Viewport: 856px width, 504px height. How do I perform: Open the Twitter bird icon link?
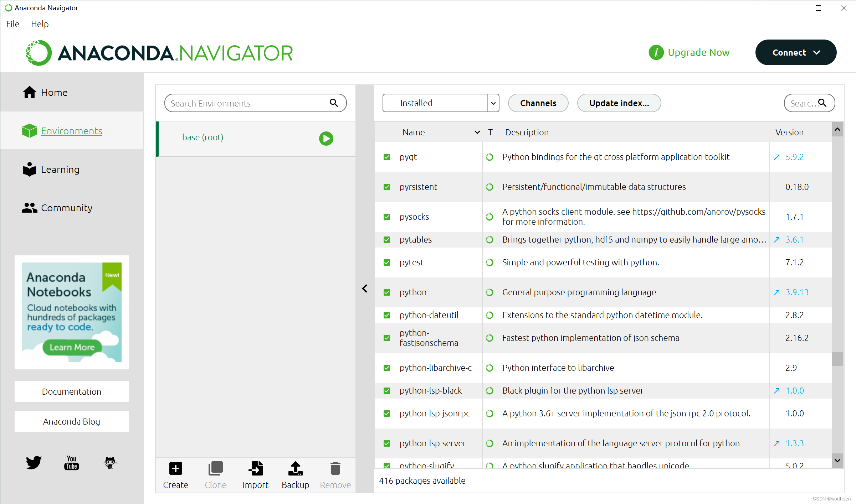(34, 462)
